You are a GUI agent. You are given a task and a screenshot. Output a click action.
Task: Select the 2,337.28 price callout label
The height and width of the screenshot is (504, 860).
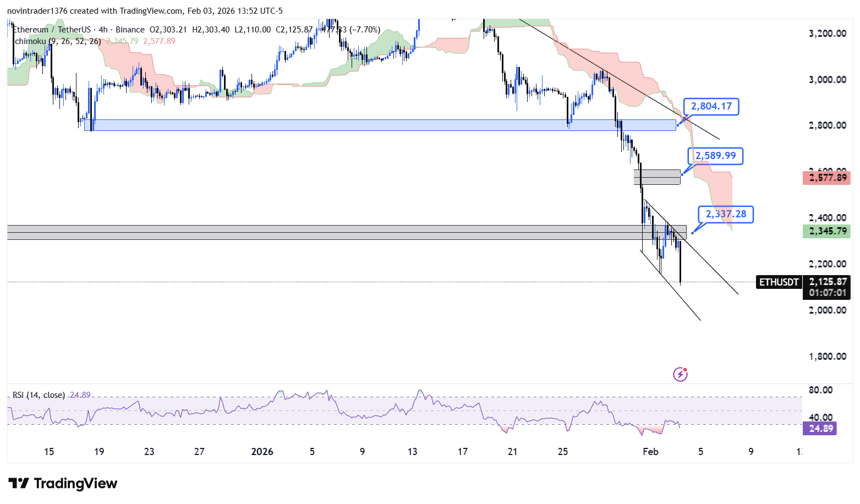click(x=726, y=215)
